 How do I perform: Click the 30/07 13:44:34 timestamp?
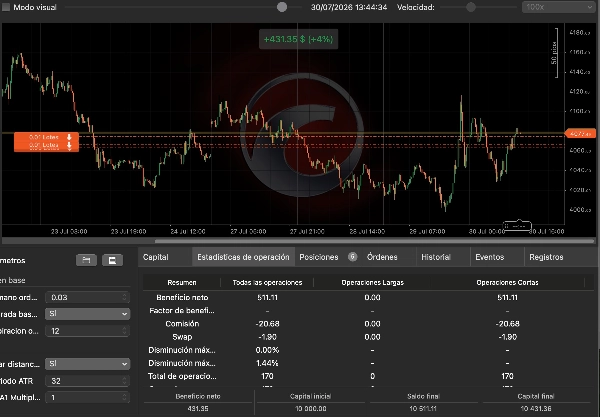pyautogui.click(x=349, y=7)
